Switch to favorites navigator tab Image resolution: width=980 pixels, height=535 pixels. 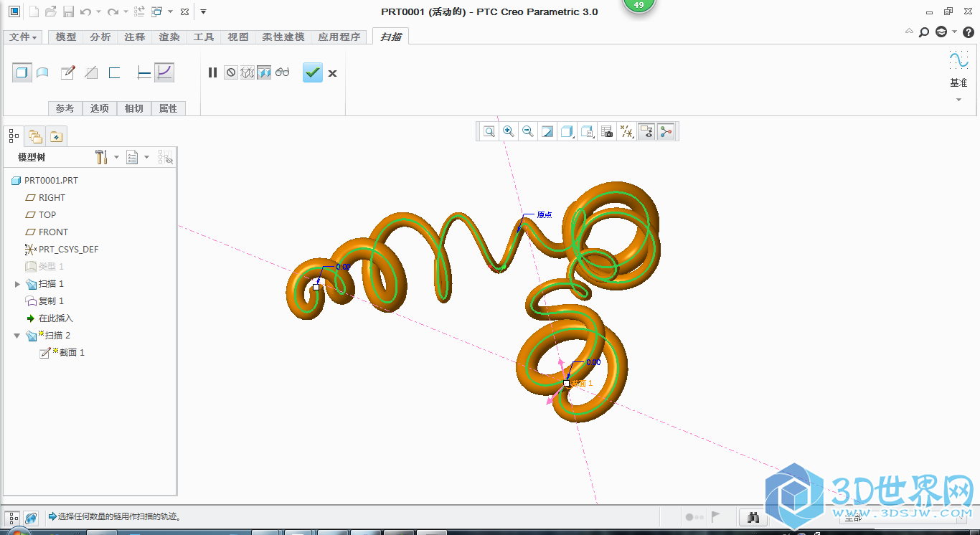point(57,136)
